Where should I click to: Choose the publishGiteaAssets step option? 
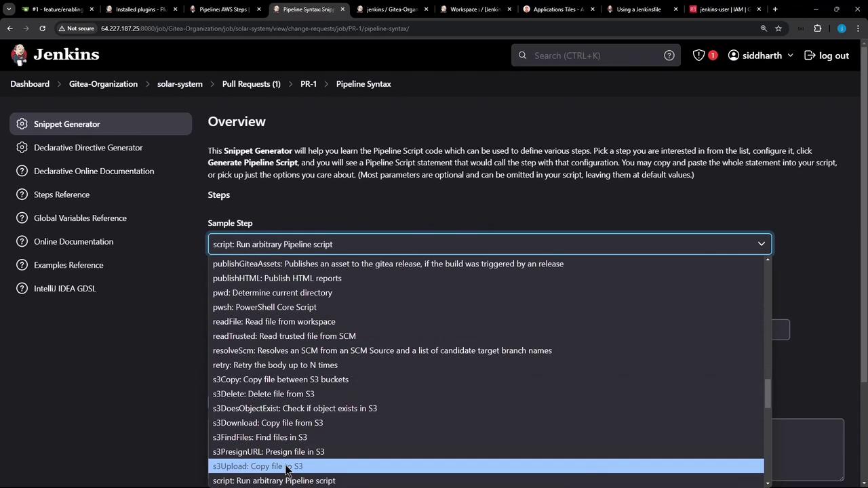click(x=486, y=264)
